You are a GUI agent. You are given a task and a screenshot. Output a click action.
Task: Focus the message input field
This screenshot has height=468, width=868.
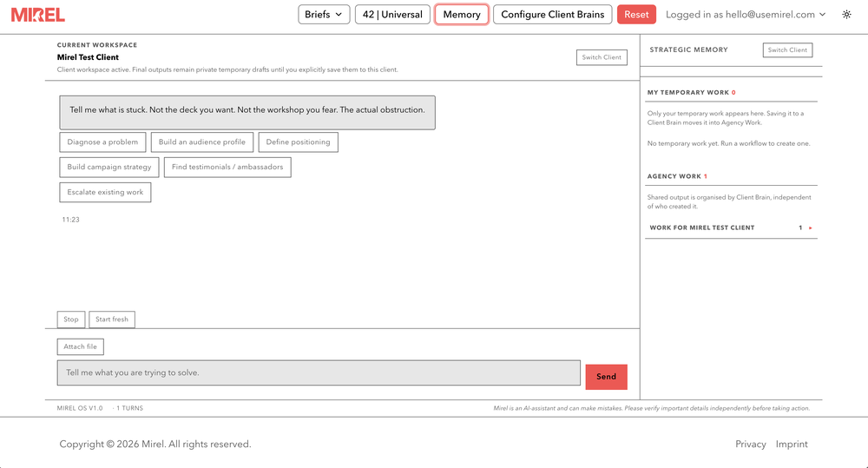pos(319,372)
